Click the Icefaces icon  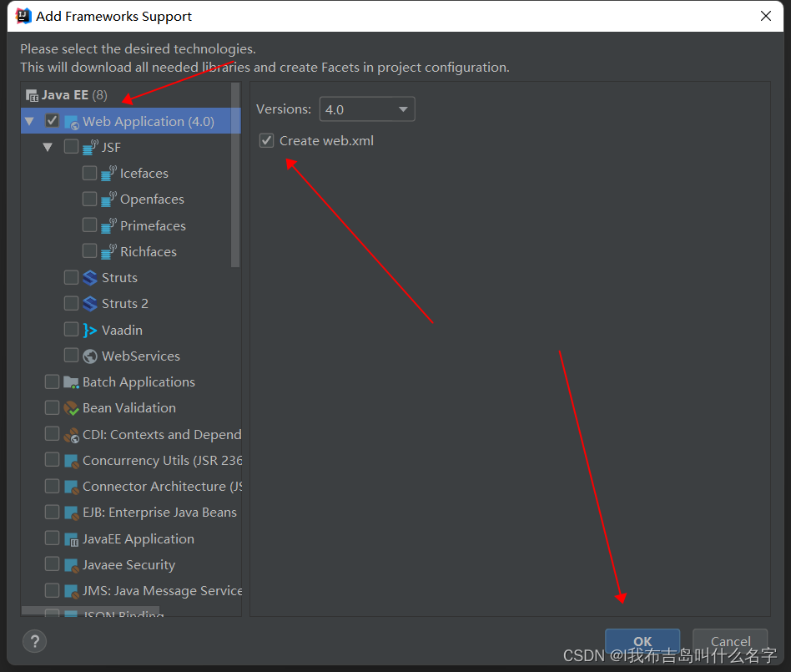[x=109, y=174]
